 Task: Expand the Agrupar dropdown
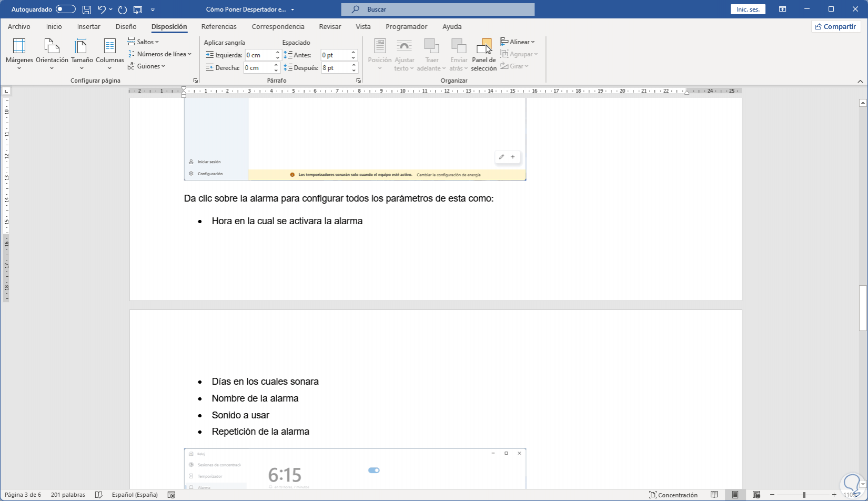tap(519, 54)
